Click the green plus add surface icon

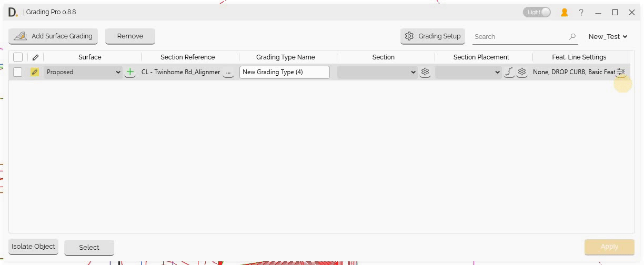coord(130,72)
